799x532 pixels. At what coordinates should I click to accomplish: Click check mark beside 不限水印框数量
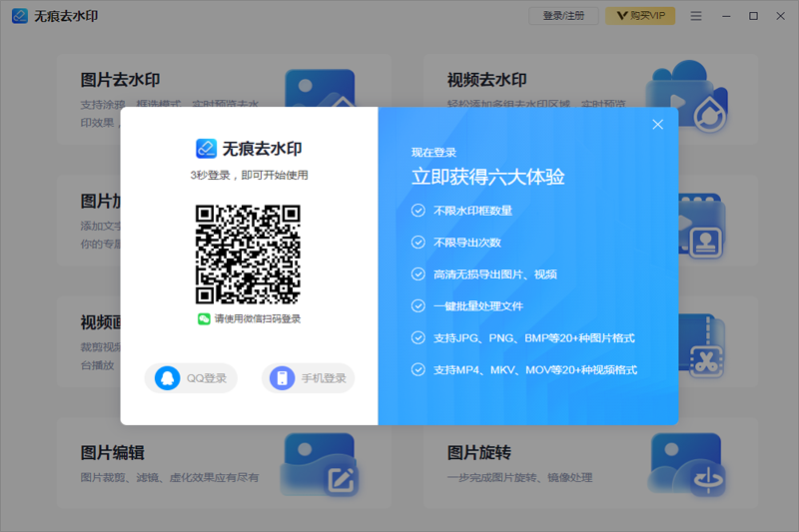pyautogui.click(x=418, y=211)
